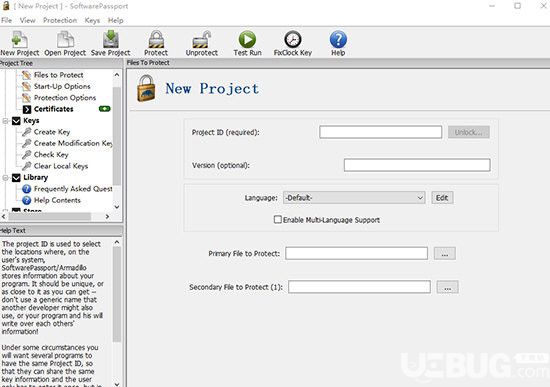The width and height of the screenshot is (550, 387).
Task: Click the SoftwarePassport title bar app icon
Action: pyautogui.click(x=6, y=6)
